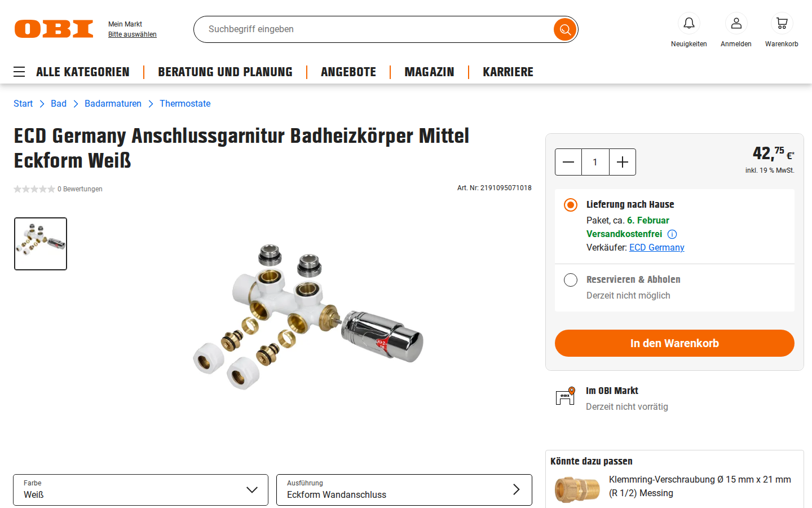The width and height of the screenshot is (812, 508).
Task: Click the OBI logo
Action: [54, 29]
